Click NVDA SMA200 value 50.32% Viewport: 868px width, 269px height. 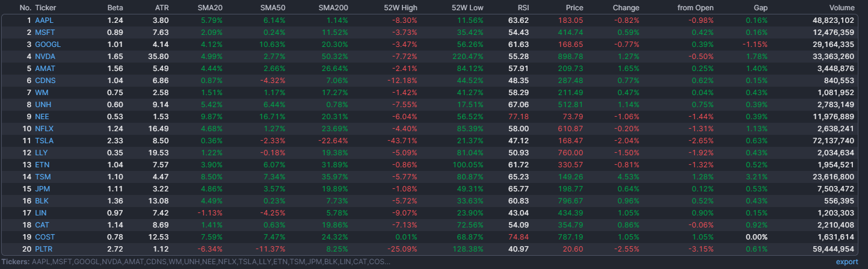click(335, 57)
